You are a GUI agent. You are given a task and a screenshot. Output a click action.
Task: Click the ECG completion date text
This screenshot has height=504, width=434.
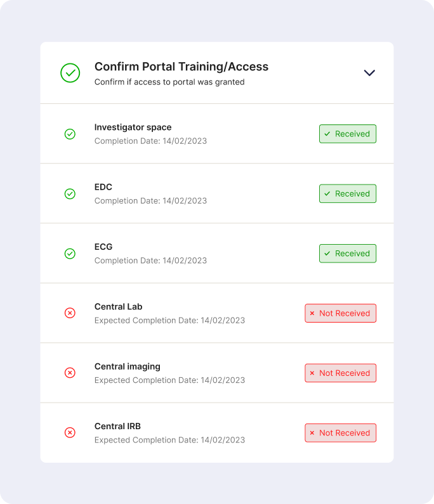[x=150, y=261]
